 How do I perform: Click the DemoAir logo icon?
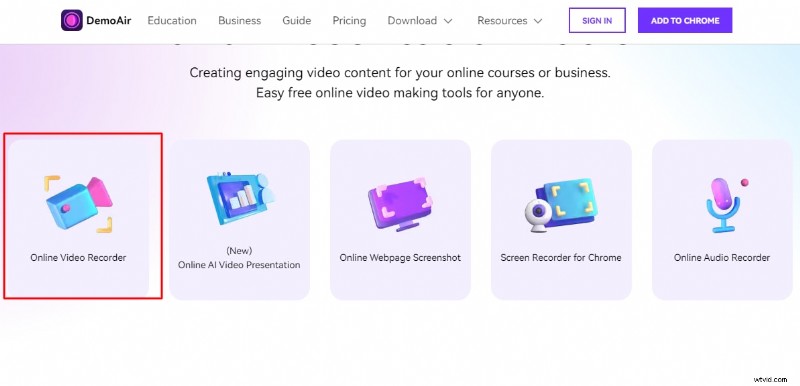[72, 20]
